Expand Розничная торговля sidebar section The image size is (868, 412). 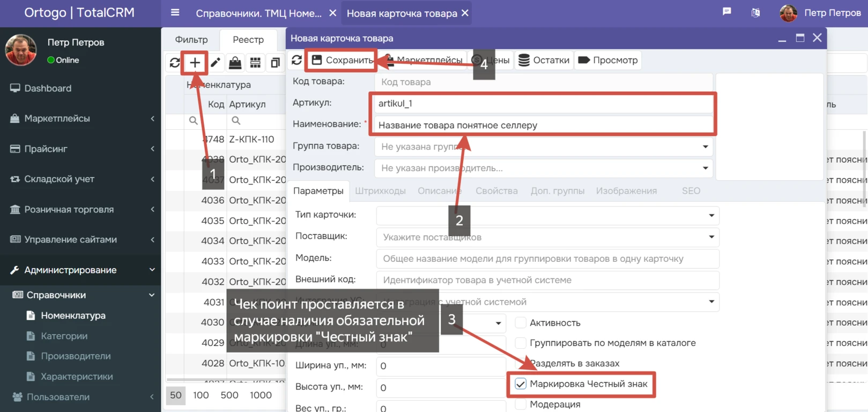coord(80,209)
